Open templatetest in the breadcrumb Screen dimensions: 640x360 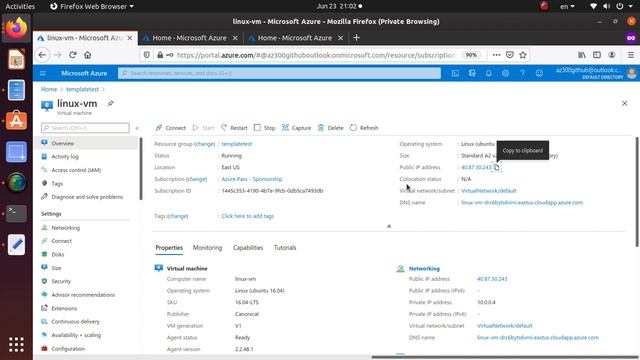(x=82, y=89)
